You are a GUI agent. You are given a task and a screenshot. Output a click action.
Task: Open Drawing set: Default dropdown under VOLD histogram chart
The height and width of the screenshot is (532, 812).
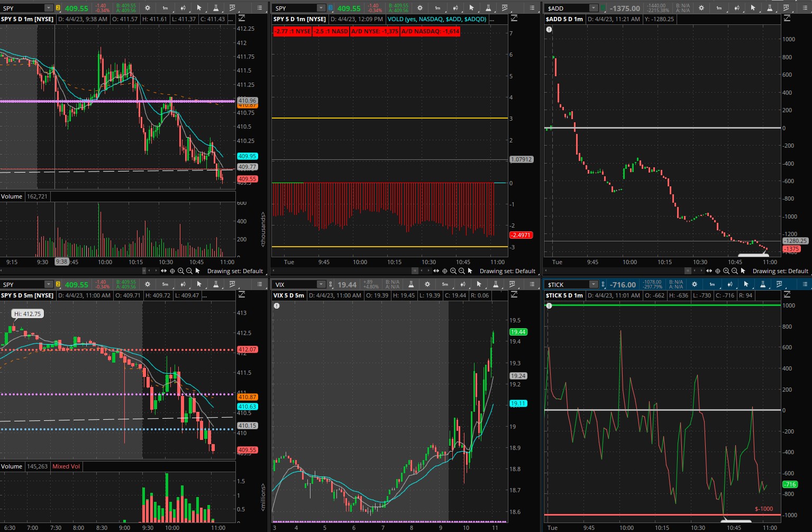[x=507, y=271]
